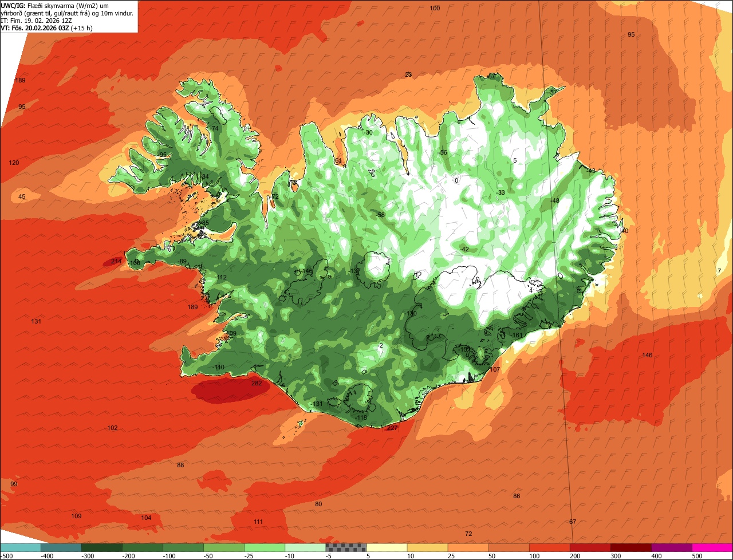Viewport: 733px width, 560px height.
Task: Pick the -50 to -25 legend swatch
Action: click(x=224, y=547)
